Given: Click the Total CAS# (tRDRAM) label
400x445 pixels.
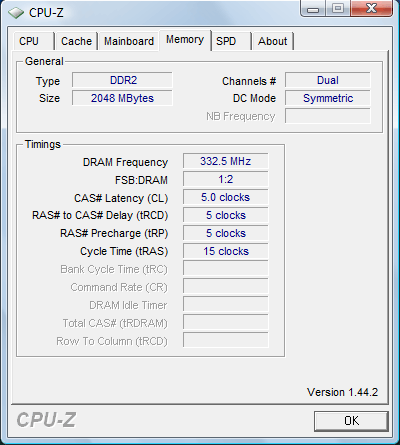Looking at the screenshot, I should tap(115, 323).
